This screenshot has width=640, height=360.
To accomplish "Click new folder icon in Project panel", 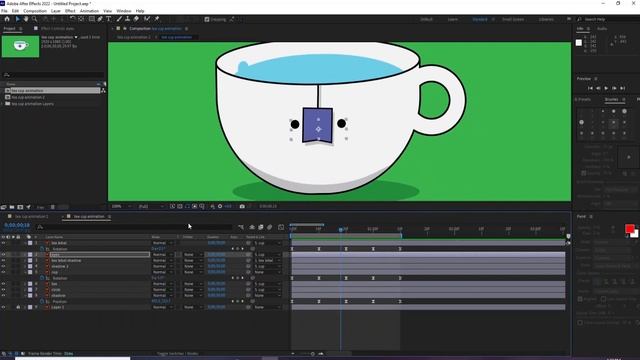I will 12,207.
